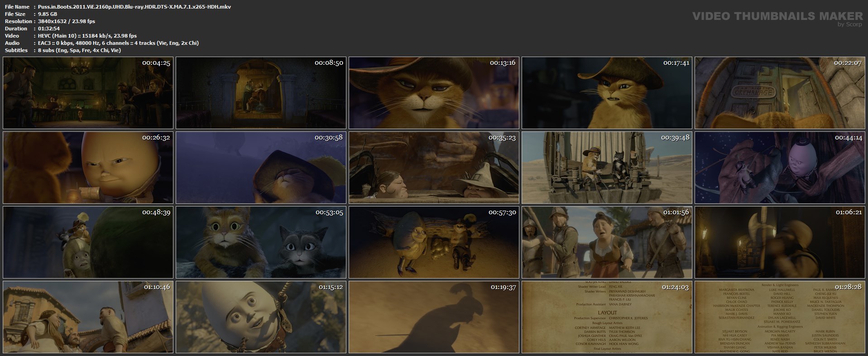Screen dimensions: 868x356
Task: Open the cat close-up thumbnail at 00:13:16
Action: pos(434,93)
